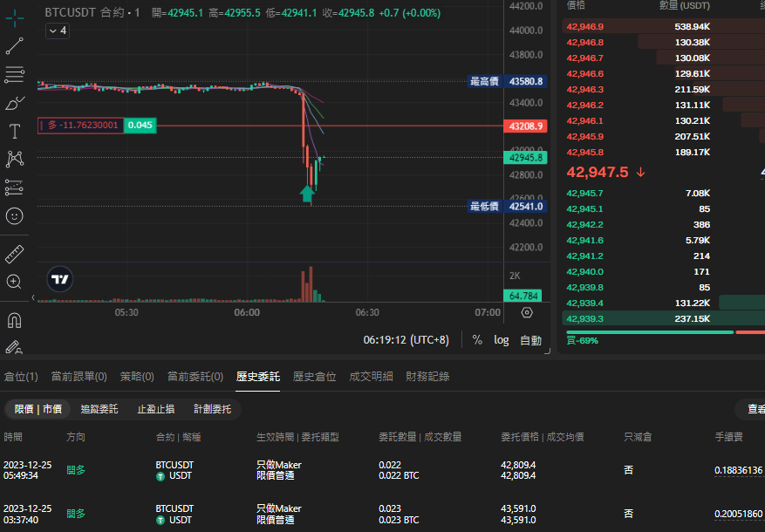765x532 pixels.
Task: Click fee value 0.18836136
Action: coord(738,471)
